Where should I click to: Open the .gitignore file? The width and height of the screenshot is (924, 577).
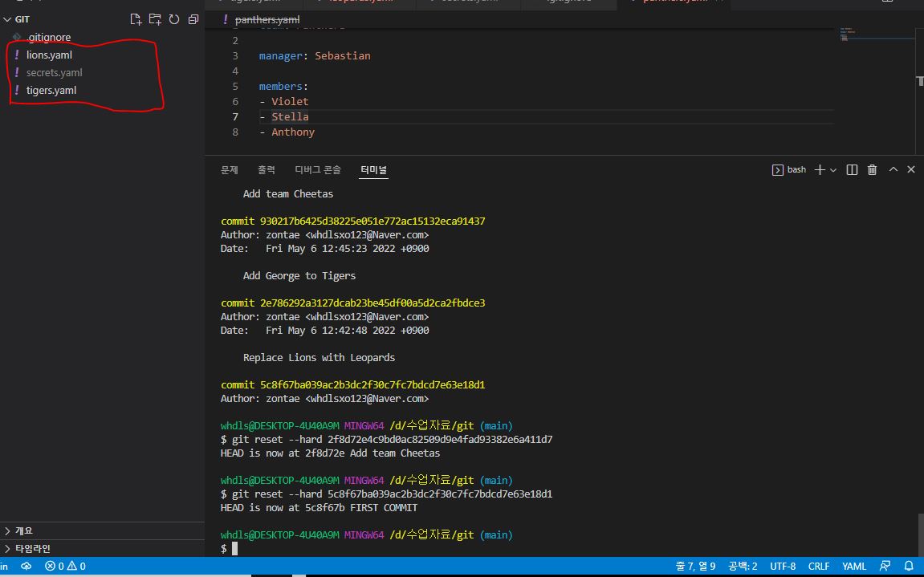tap(48, 37)
